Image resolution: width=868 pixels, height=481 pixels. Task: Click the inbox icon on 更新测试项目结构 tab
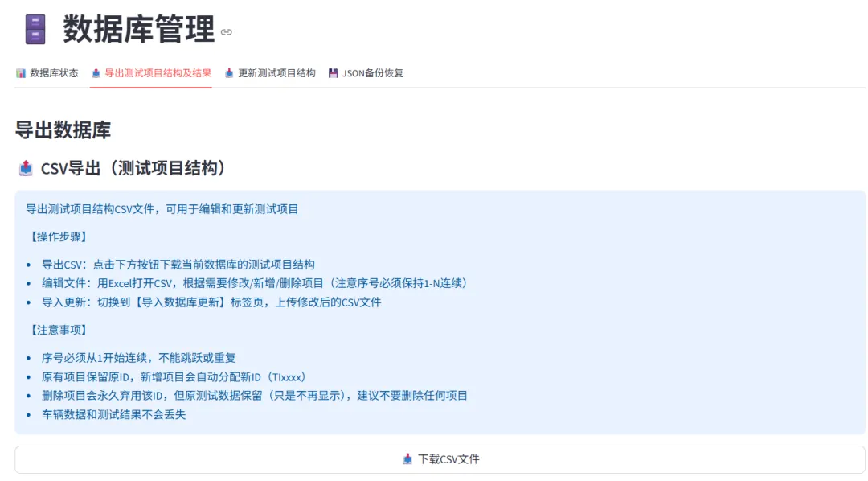(x=229, y=73)
